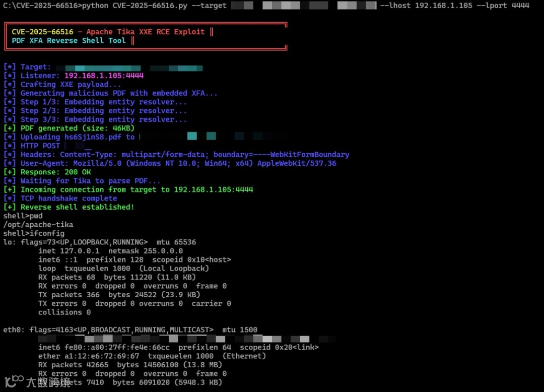Select the 'Step 2/3: Embedding entity resolver' line
Screen dimensions: 544x392
95,111
